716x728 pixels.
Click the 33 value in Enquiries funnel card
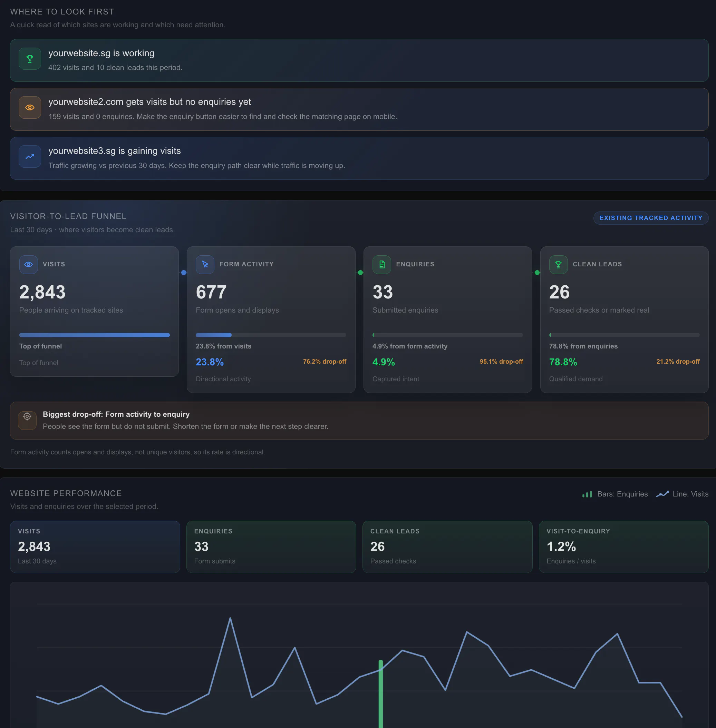tap(383, 292)
